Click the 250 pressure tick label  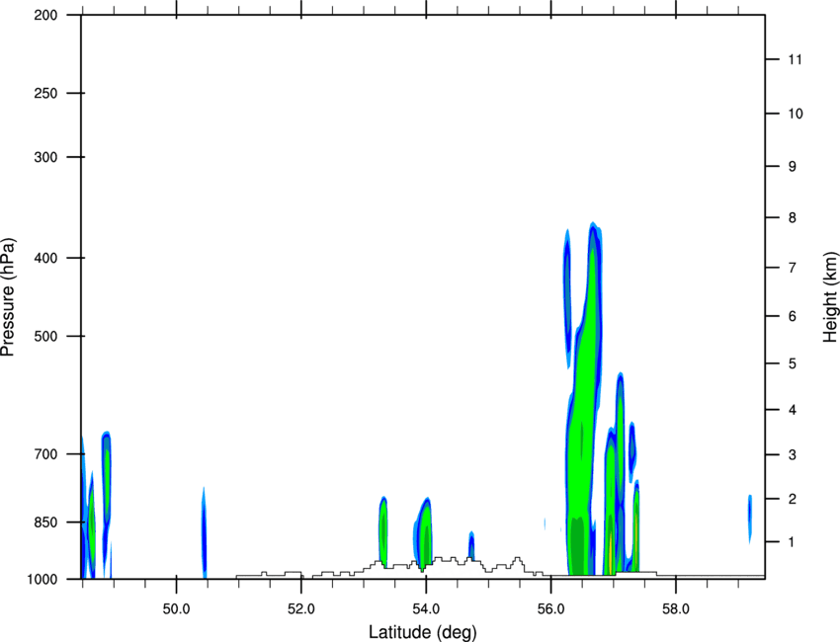[x=46, y=93]
